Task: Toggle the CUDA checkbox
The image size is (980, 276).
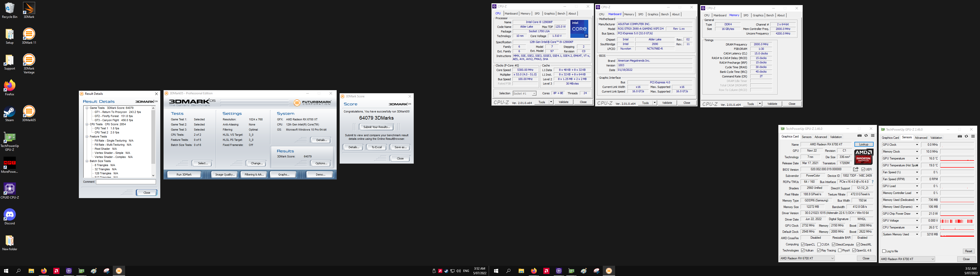Action: point(819,245)
